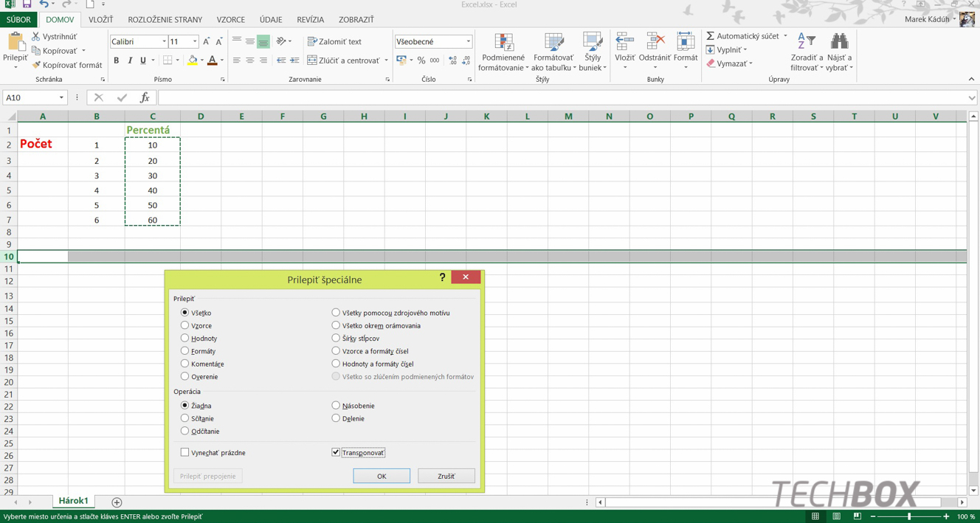Toggle bold formatting B
This screenshot has height=523, width=980.
pos(116,60)
